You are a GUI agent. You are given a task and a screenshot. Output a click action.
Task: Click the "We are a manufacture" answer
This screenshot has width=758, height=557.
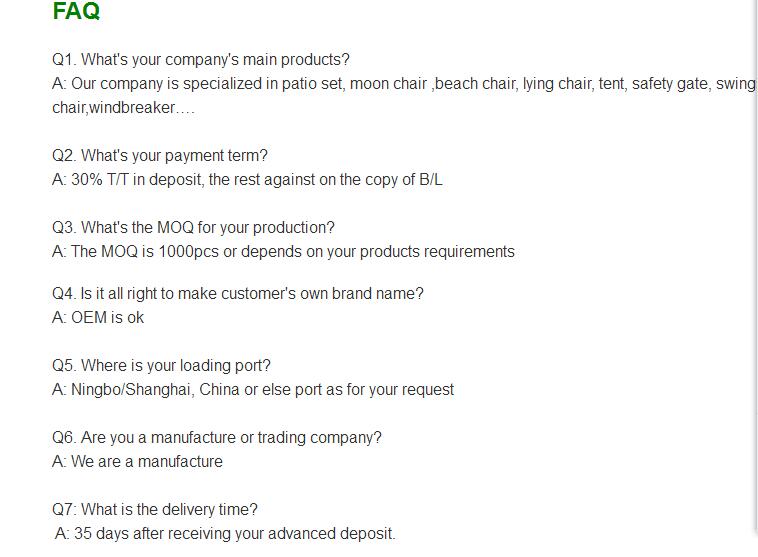click(137, 462)
